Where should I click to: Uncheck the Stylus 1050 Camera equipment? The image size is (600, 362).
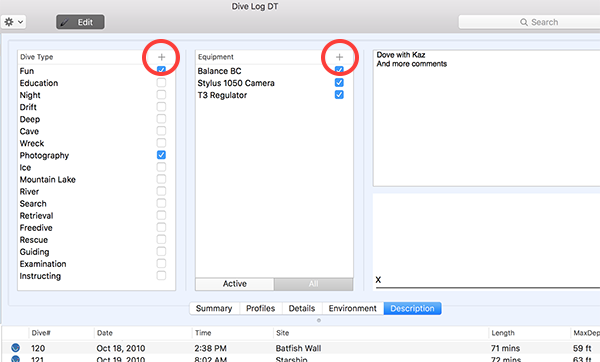tap(339, 83)
